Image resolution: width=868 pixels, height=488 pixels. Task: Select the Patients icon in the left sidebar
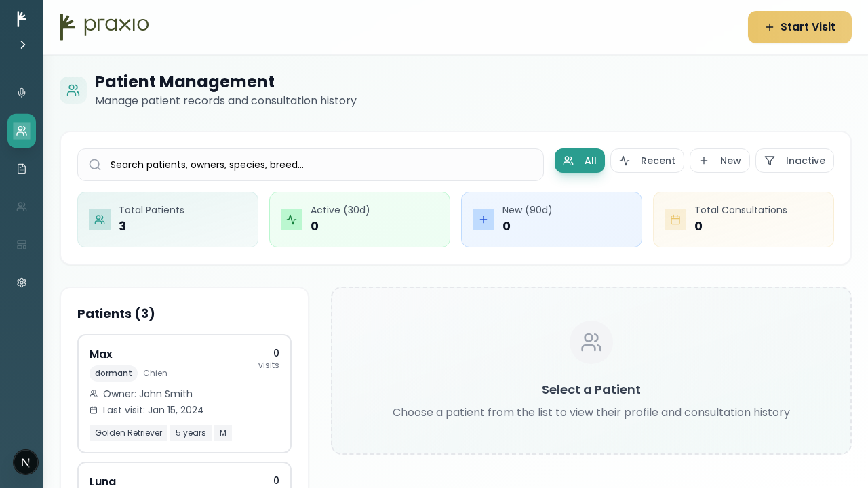click(22, 131)
